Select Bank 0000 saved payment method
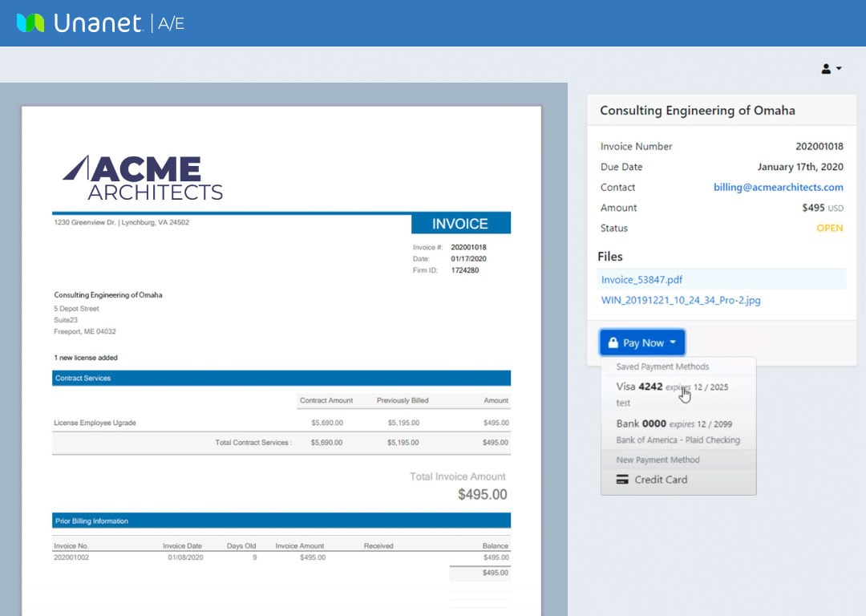The height and width of the screenshot is (616, 866). tap(678, 432)
